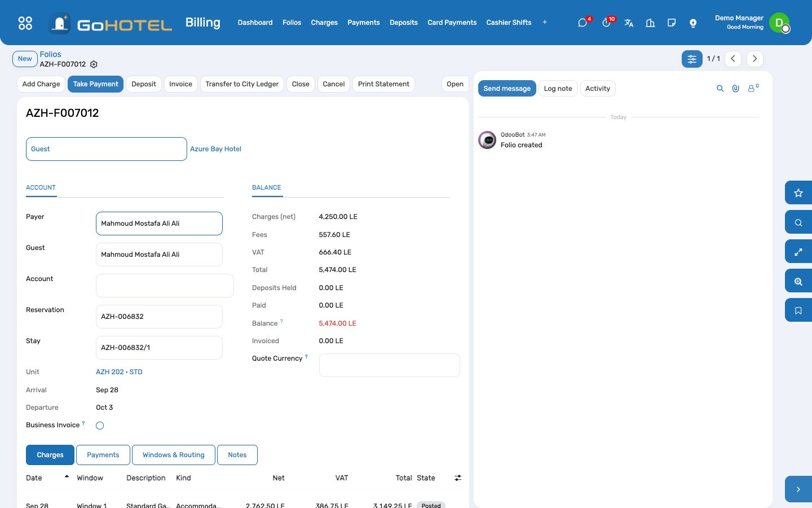This screenshot has height=508, width=812.
Task: Expand the side panel chevron button
Action: click(x=798, y=489)
